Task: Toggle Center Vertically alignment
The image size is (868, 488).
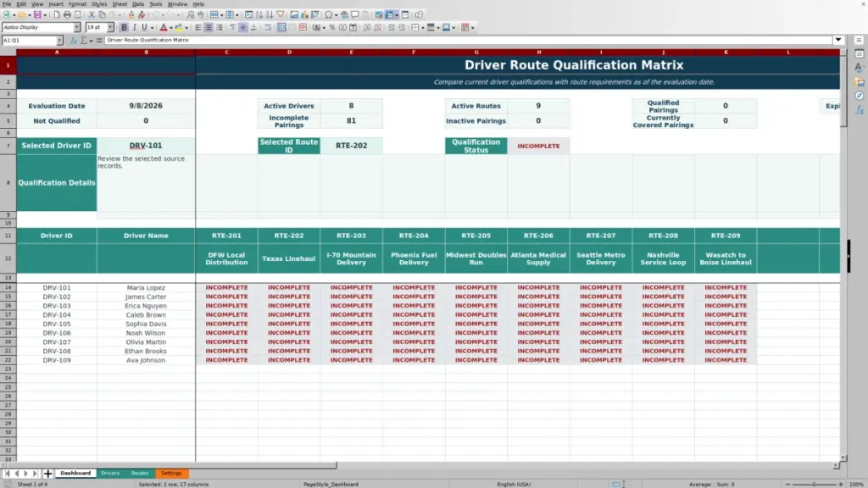Action: coord(243,27)
